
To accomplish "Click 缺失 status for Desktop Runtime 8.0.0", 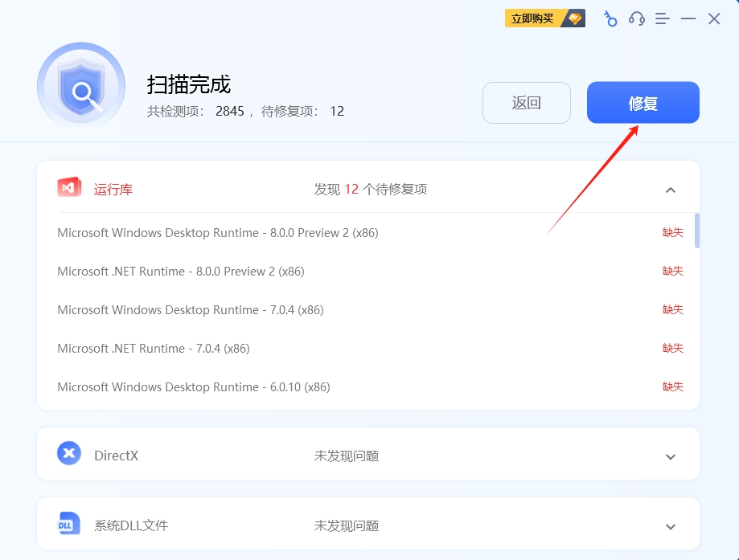I will 672,232.
